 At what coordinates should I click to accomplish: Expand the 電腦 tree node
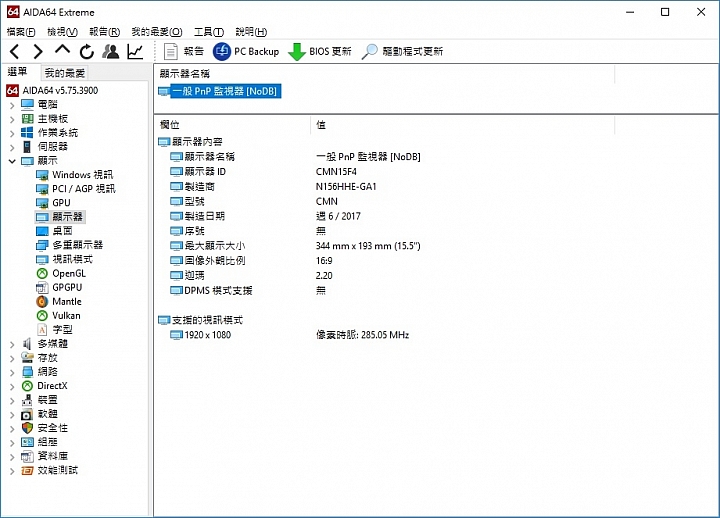[x=12, y=105]
